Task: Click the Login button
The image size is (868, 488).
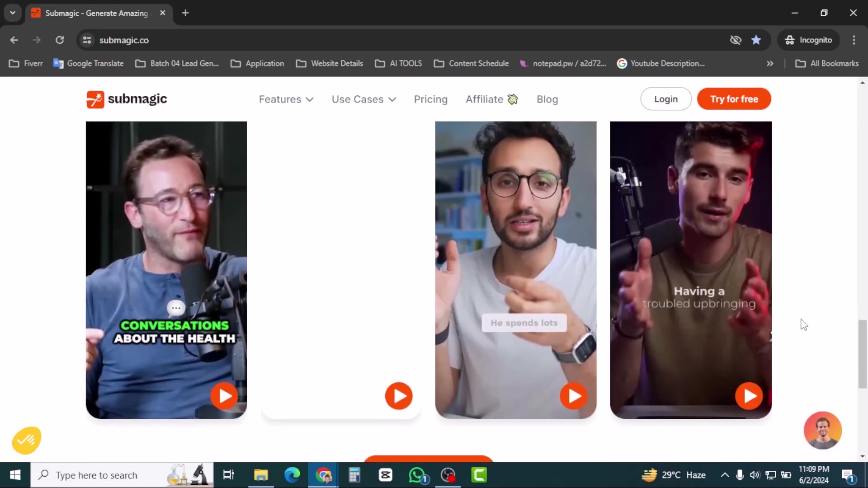Action: click(x=666, y=99)
